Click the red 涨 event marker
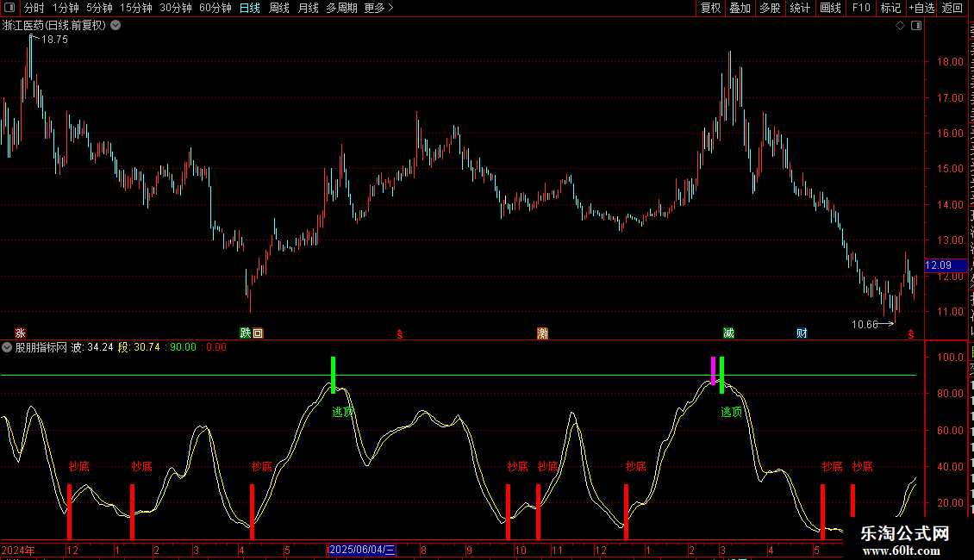Image resolution: width=974 pixels, height=560 pixels. [x=21, y=333]
